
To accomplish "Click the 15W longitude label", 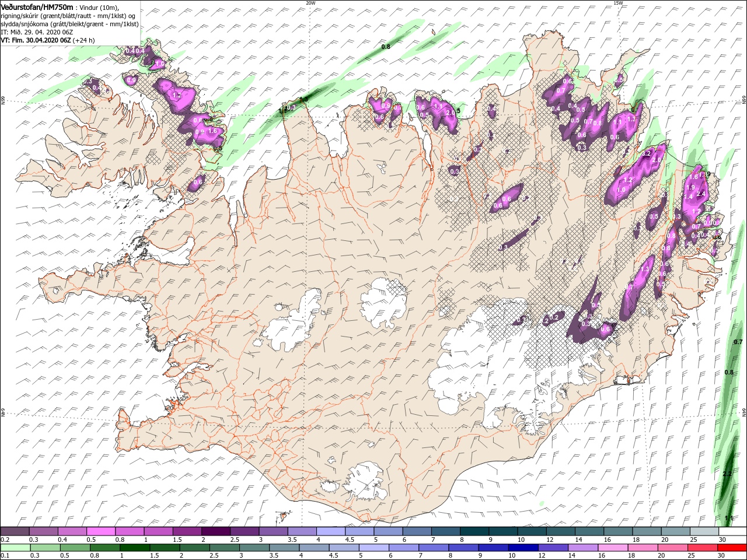I will tap(618, 3).
